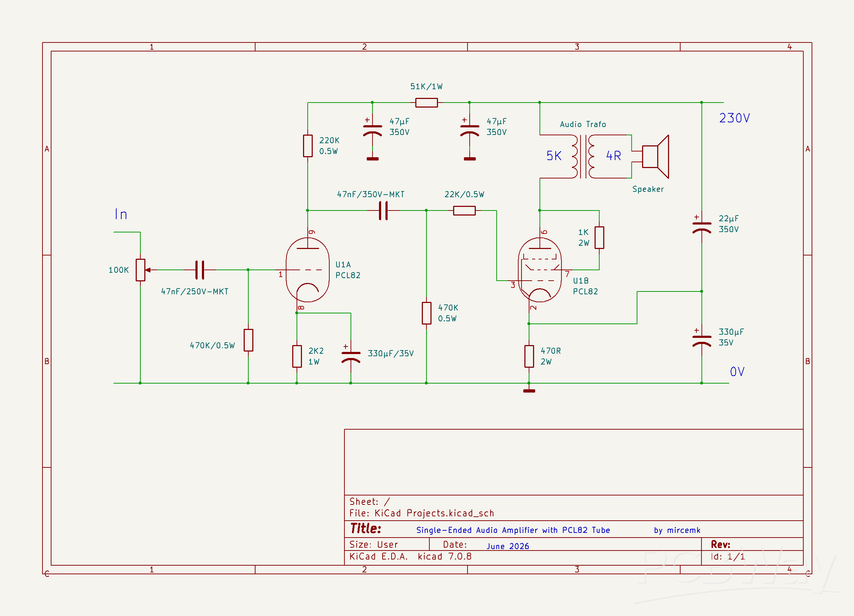The image size is (854, 616).
Task: Select the U1A reference text
Action: coord(343,265)
